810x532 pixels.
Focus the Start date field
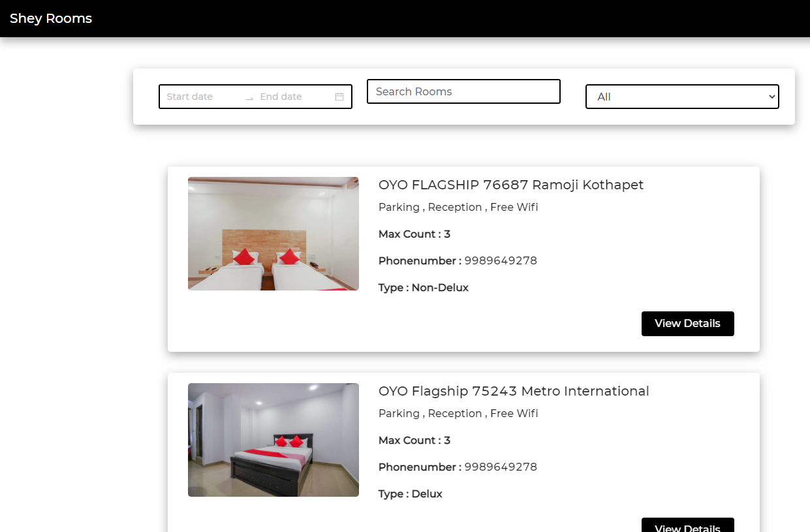point(202,97)
